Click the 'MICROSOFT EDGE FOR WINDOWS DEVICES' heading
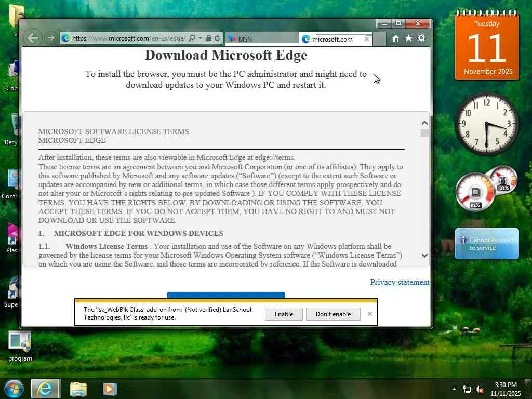This screenshot has height=399, width=532. coord(138,233)
